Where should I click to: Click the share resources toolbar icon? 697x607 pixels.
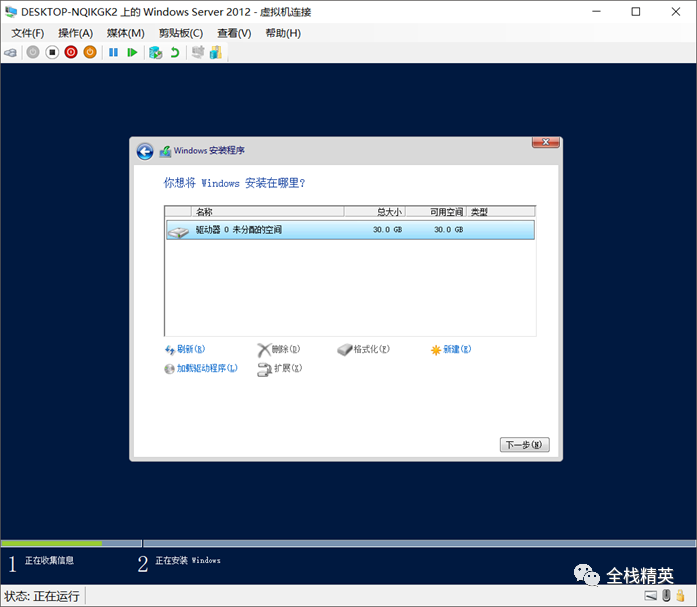coord(216,52)
